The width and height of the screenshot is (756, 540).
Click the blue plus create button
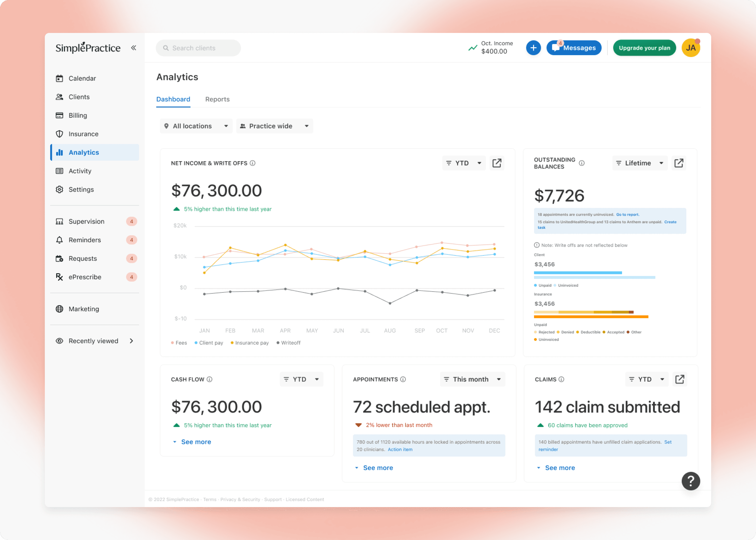[x=533, y=48]
